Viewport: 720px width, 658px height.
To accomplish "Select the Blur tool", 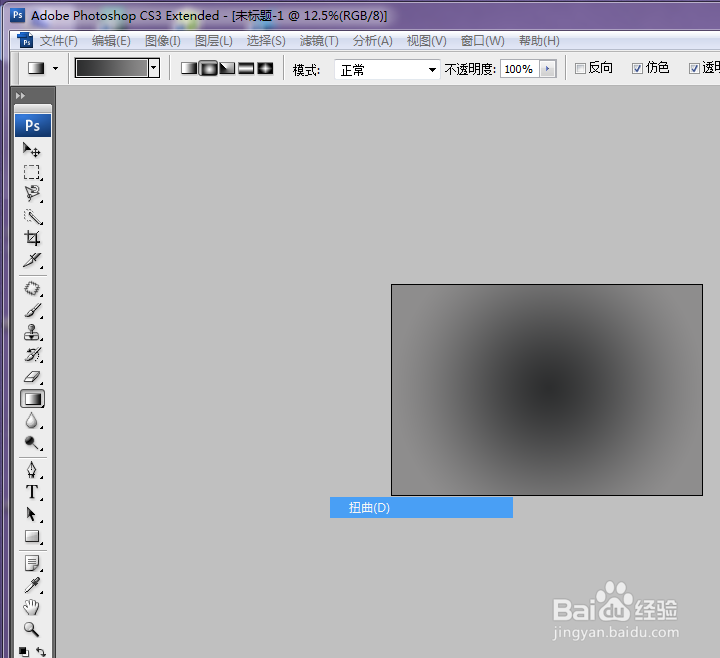I will point(32,421).
